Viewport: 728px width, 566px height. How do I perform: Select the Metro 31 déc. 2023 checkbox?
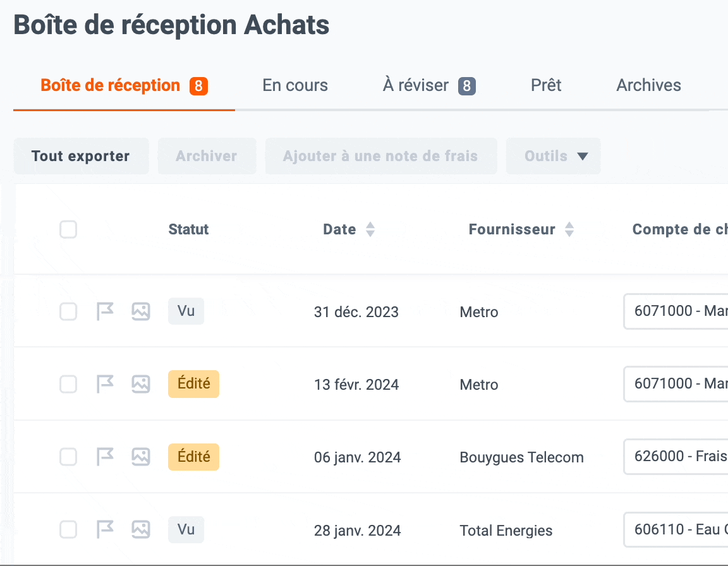click(x=68, y=311)
